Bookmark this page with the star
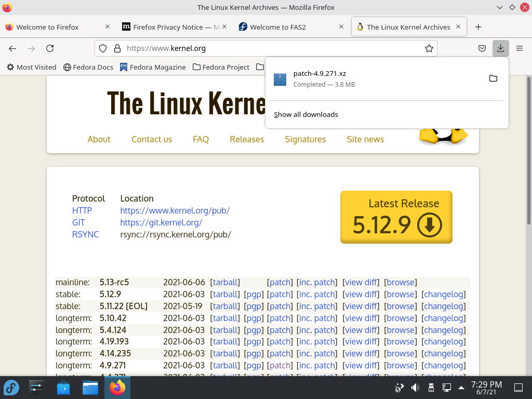The height and width of the screenshot is (399, 532). pyautogui.click(x=429, y=48)
